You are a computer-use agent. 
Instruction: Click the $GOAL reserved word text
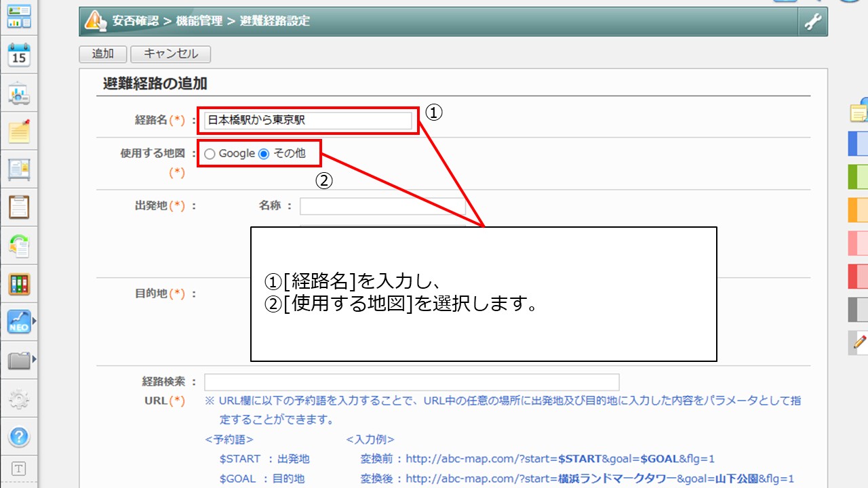tap(237, 479)
